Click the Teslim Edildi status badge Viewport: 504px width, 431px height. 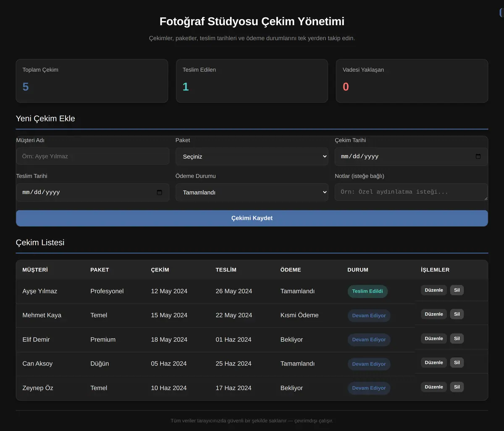coord(367,291)
